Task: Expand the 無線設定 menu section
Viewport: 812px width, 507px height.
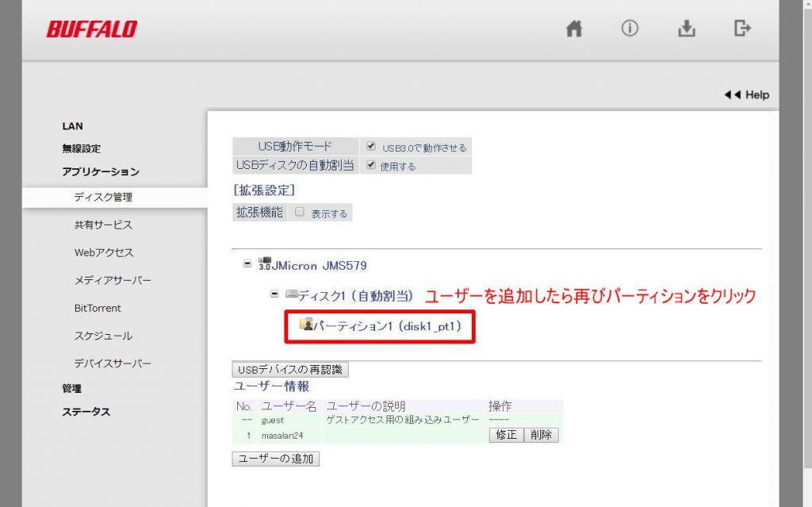Action: (x=81, y=148)
